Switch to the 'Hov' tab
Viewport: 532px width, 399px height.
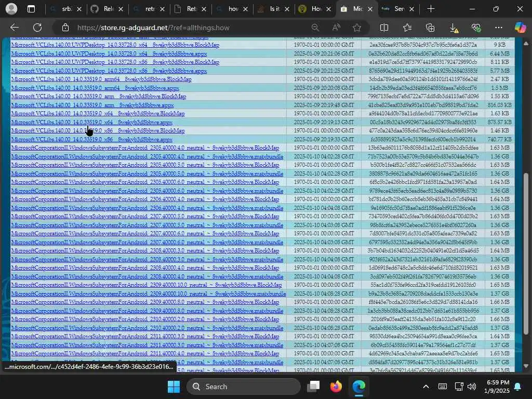coord(315,9)
